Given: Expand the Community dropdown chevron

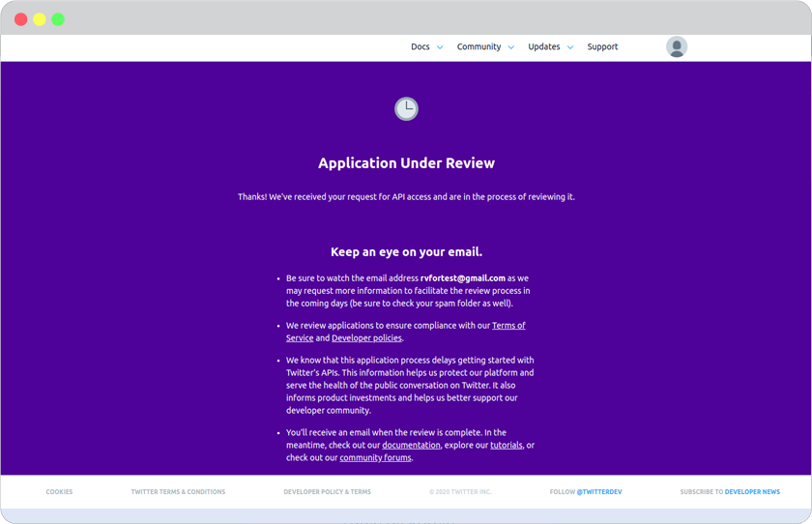Looking at the screenshot, I should 511,47.
